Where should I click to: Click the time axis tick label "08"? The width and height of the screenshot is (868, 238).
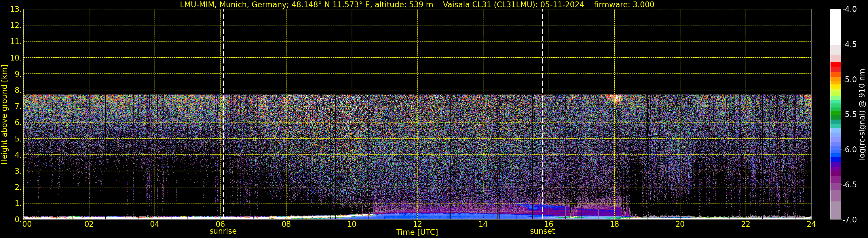286,224
